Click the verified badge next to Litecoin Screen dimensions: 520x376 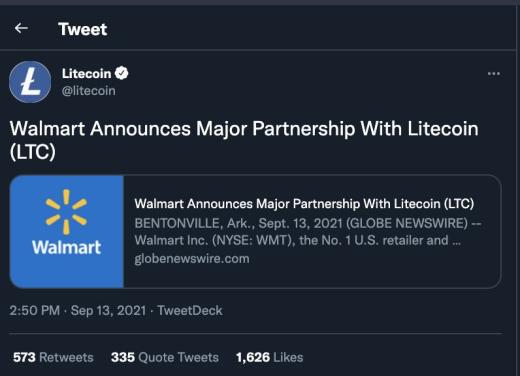click(x=122, y=73)
